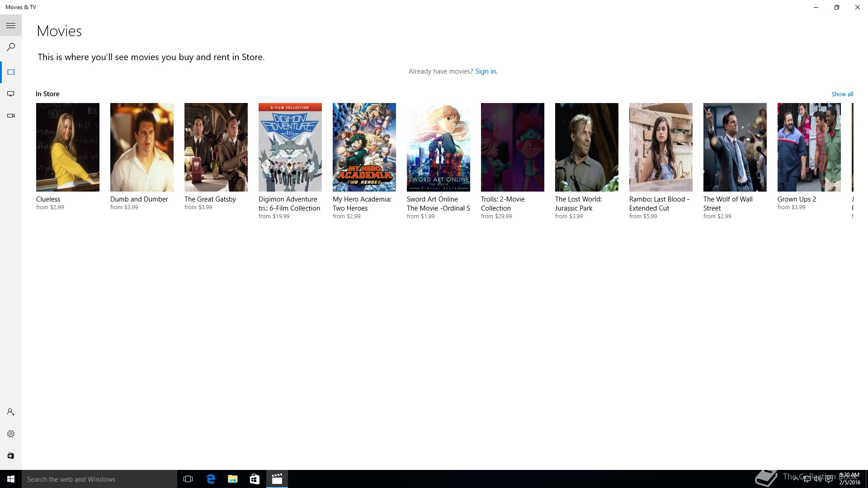Viewport: 868px width, 488px height.
Task: Open the Dumb and Dumber poster
Action: click(x=142, y=147)
